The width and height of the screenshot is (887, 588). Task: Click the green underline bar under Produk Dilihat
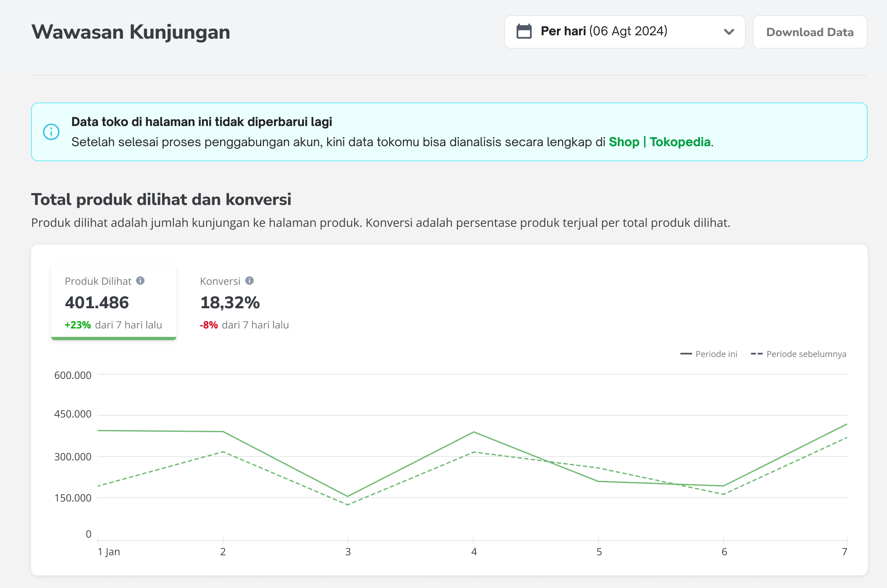pos(113,338)
